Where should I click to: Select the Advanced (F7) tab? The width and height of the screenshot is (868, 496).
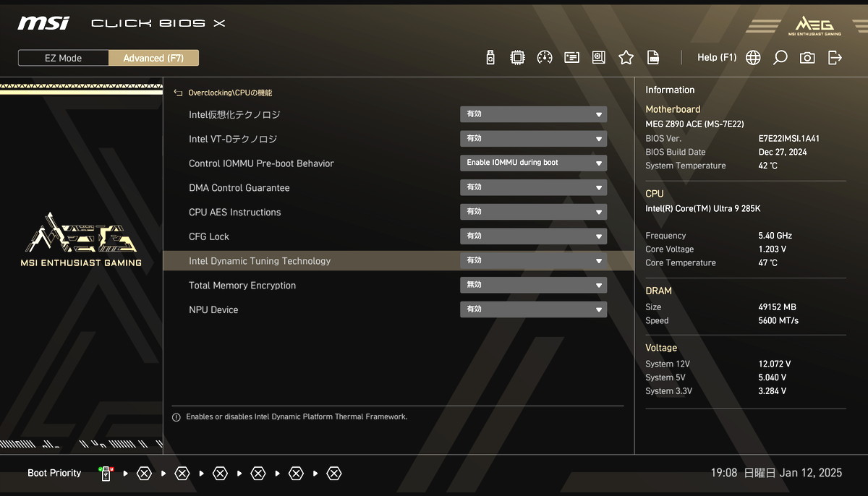pos(153,58)
